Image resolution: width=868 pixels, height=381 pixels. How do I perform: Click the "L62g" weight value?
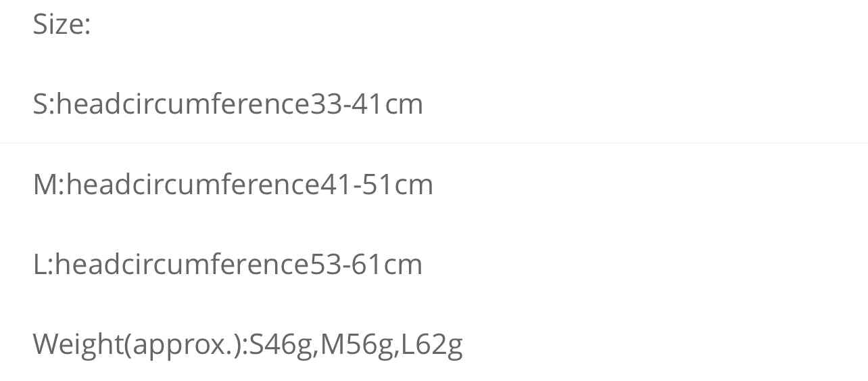tap(432, 344)
